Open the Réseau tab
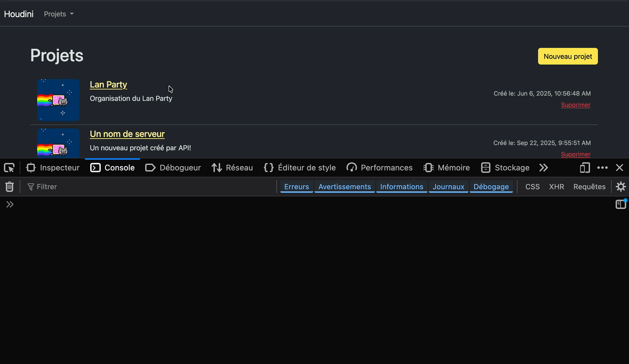Screen dimensions: 629x364 (x=232, y=168)
